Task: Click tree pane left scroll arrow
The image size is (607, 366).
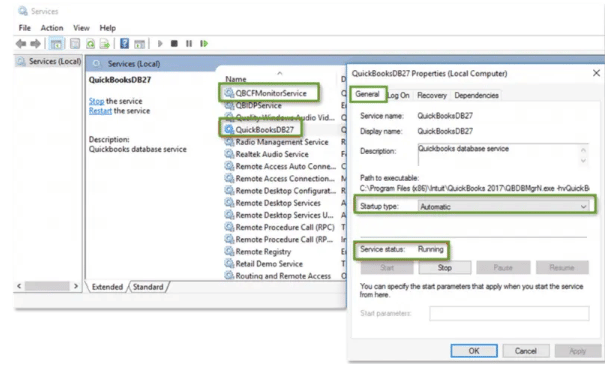Action: click(19, 286)
